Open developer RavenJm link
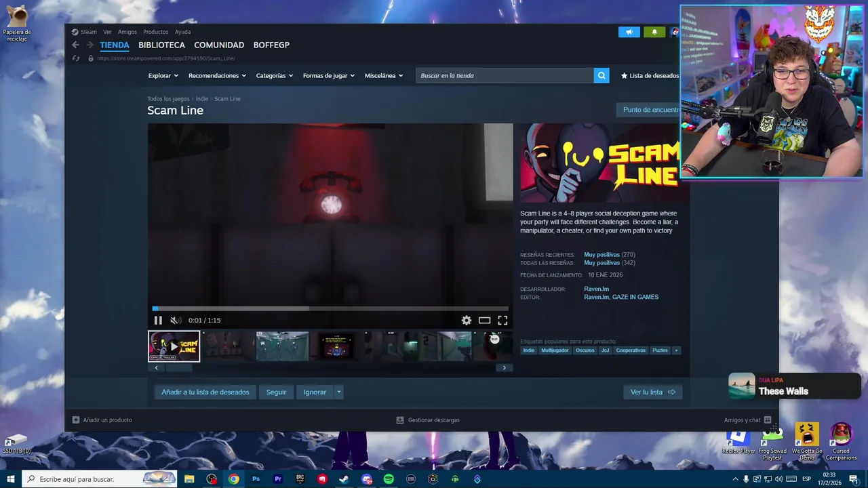The height and width of the screenshot is (488, 868). [x=597, y=289]
